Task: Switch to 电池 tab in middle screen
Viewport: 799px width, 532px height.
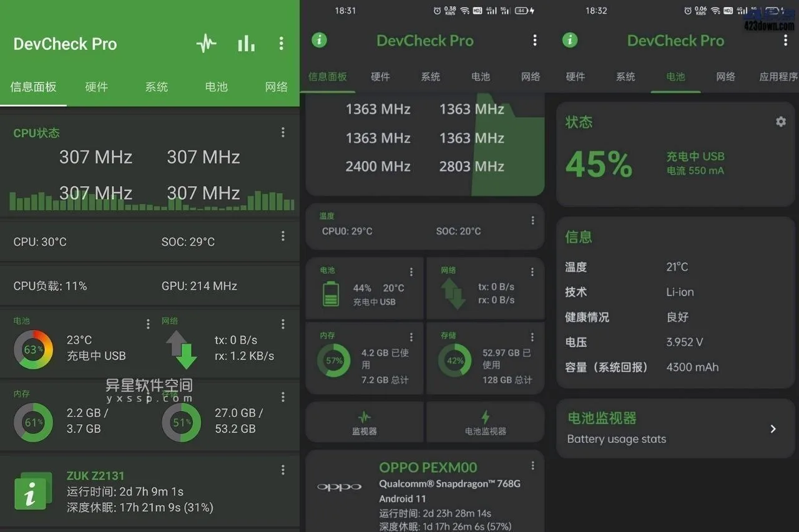Action: click(x=481, y=77)
